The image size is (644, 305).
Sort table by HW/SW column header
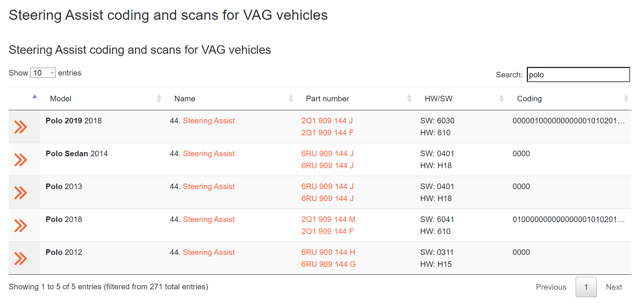tap(438, 99)
